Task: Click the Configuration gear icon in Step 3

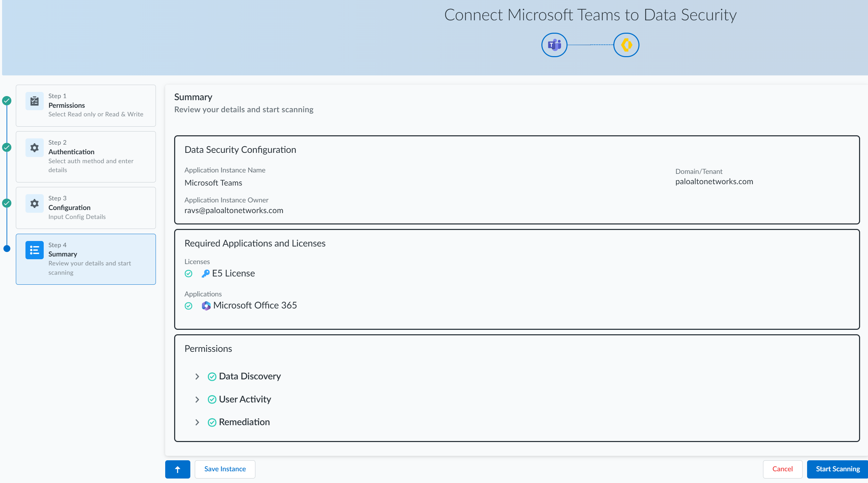Action: tap(34, 203)
